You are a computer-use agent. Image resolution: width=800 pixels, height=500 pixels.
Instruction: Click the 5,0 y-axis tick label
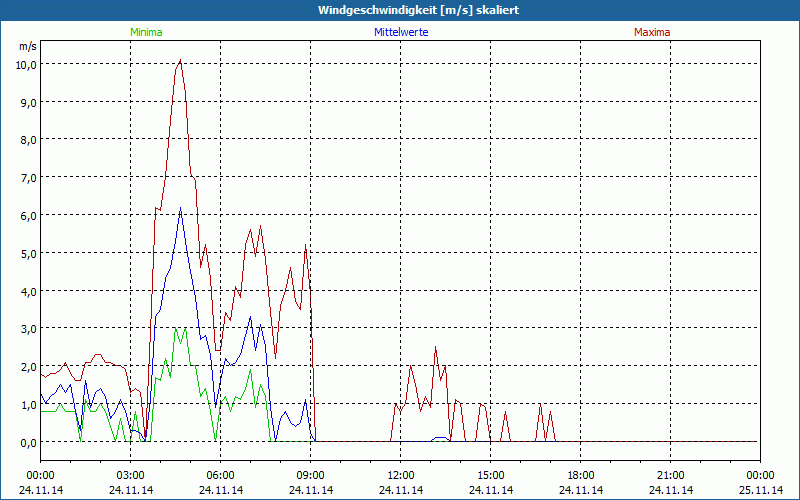(26, 253)
